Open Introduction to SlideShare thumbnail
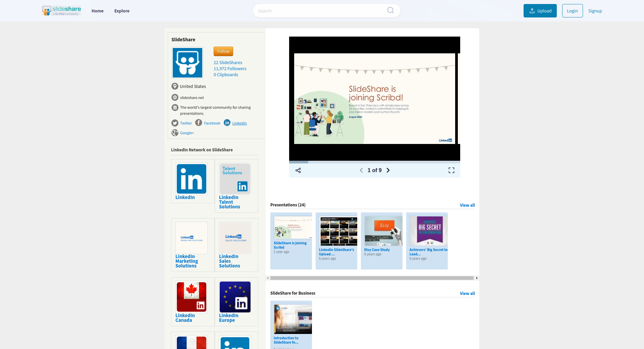Viewport: 644px width, 349px height. pos(293,319)
